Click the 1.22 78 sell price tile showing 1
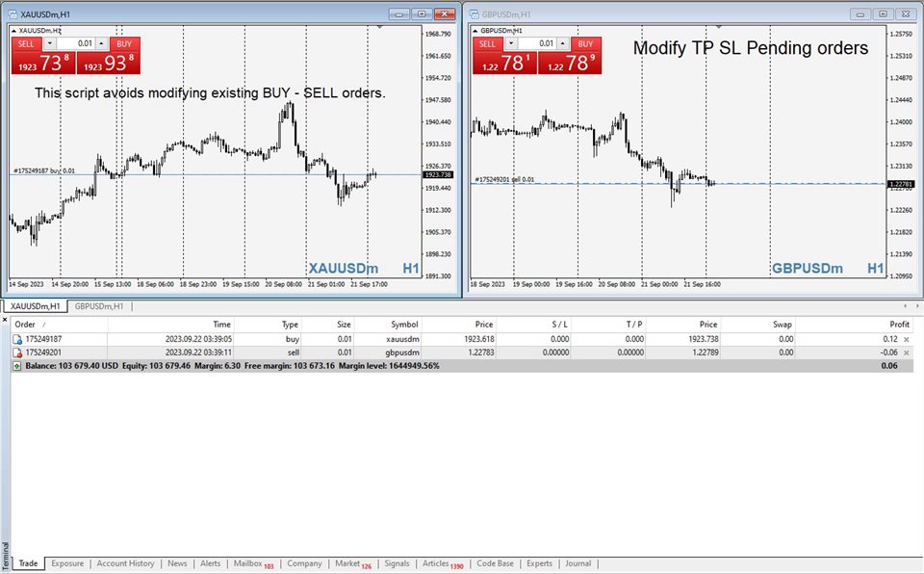This screenshot has height=574, width=924. 504,63
